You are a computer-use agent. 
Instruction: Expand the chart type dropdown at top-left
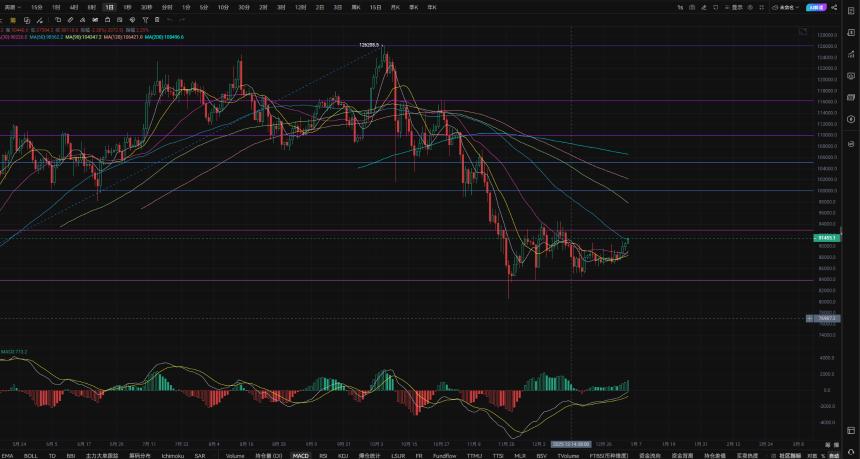click(10, 8)
